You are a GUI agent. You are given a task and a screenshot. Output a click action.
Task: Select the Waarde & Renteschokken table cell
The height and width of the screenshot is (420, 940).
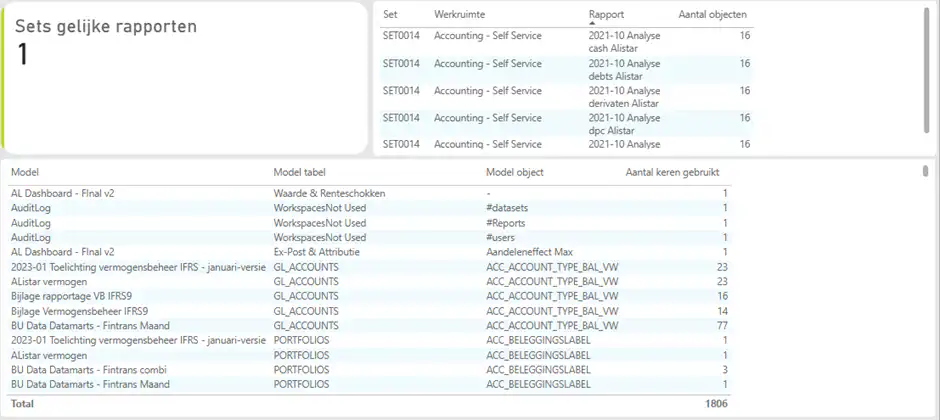(x=329, y=193)
